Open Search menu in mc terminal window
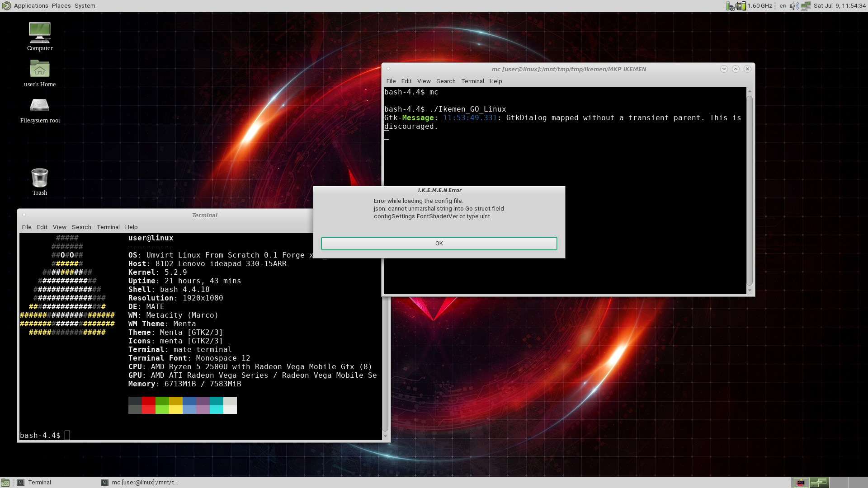 (x=445, y=81)
